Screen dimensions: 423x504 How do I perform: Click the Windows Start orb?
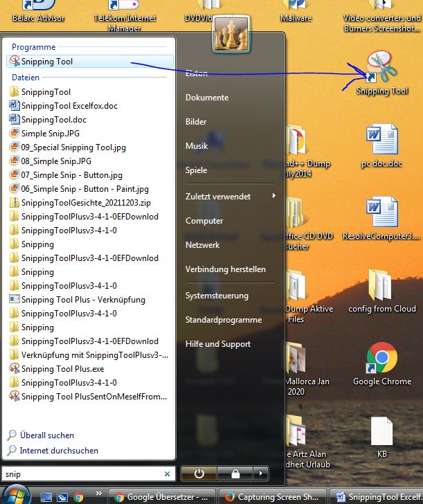tap(16, 496)
